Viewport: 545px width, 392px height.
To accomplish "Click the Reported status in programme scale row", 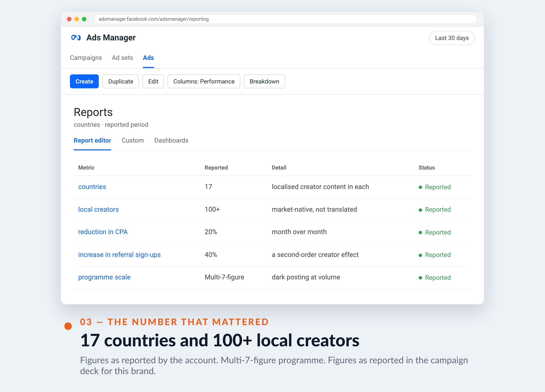I will click(435, 278).
